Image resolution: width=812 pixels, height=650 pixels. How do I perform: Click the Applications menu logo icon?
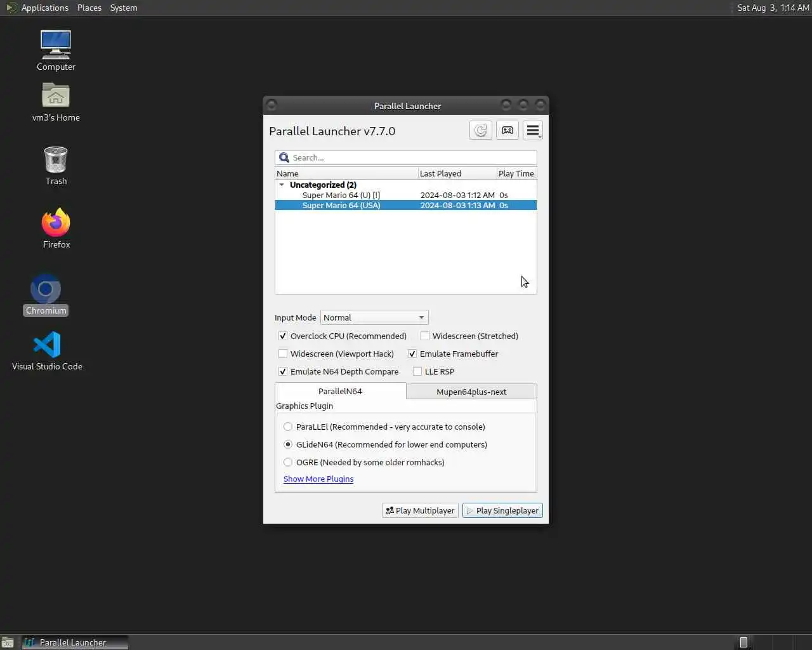pyautogui.click(x=12, y=8)
